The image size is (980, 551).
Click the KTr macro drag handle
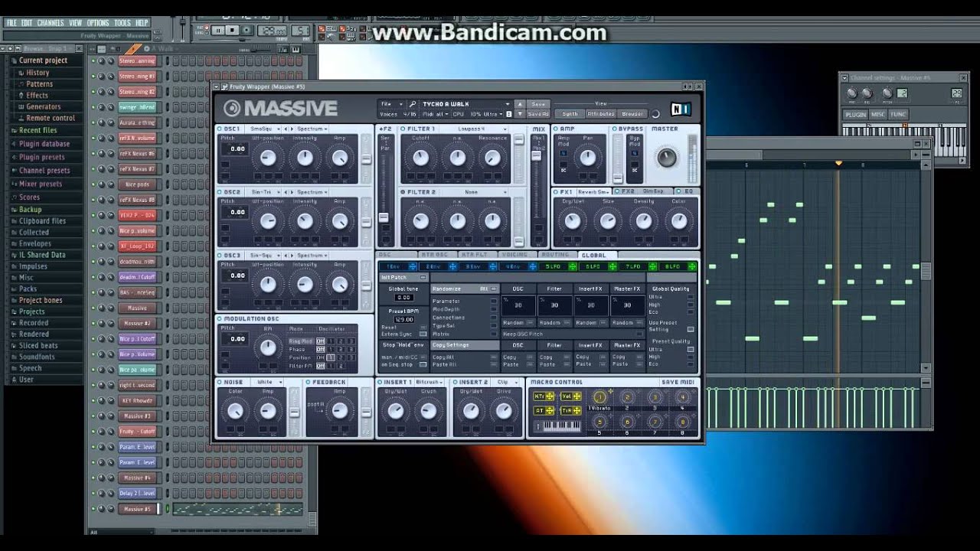[550, 396]
